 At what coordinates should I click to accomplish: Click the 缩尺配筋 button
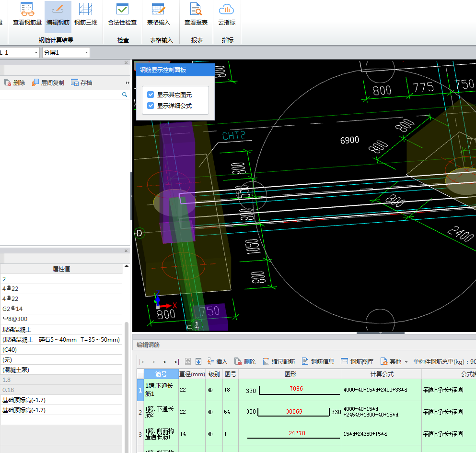[279, 361]
